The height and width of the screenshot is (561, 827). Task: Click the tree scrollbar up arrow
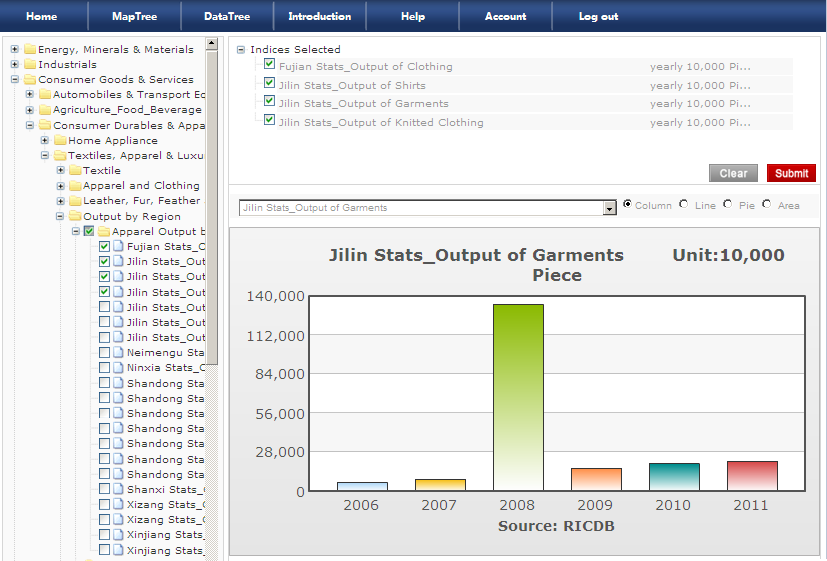point(211,44)
